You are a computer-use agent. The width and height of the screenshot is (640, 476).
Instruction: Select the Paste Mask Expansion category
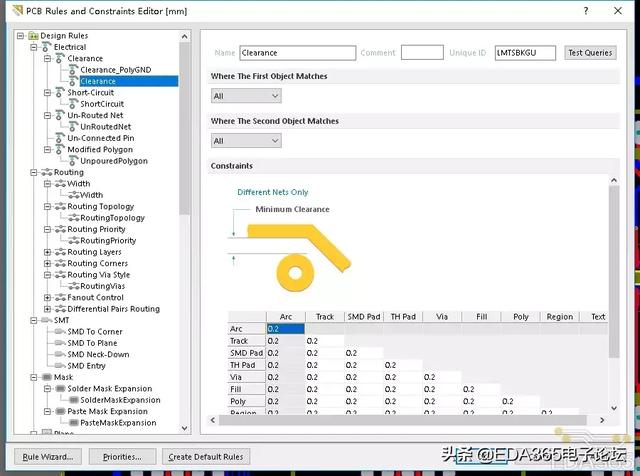tap(107, 411)
